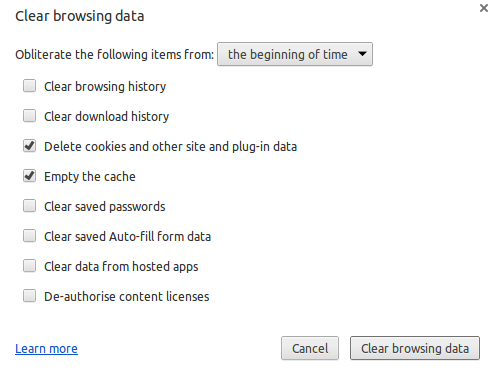
Task: Open the time range dropdown
Action: [295, 54]
